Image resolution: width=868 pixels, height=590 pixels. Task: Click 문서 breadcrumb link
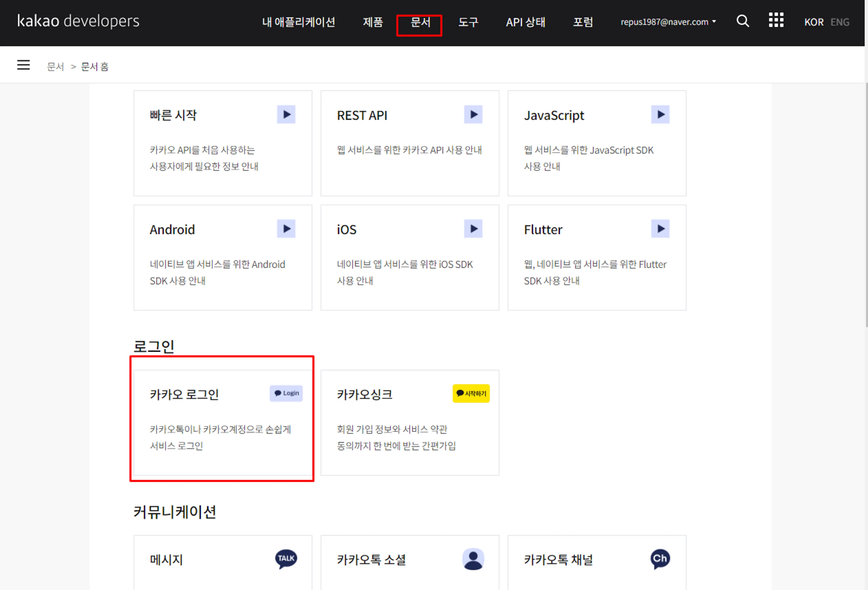point(55,67)
